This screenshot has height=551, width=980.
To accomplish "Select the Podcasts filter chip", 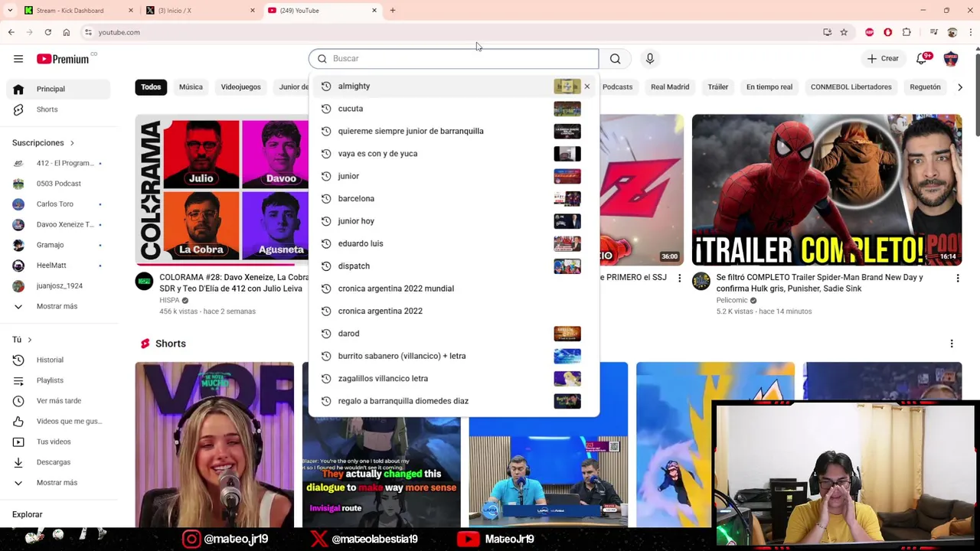I will click(617, 86).
